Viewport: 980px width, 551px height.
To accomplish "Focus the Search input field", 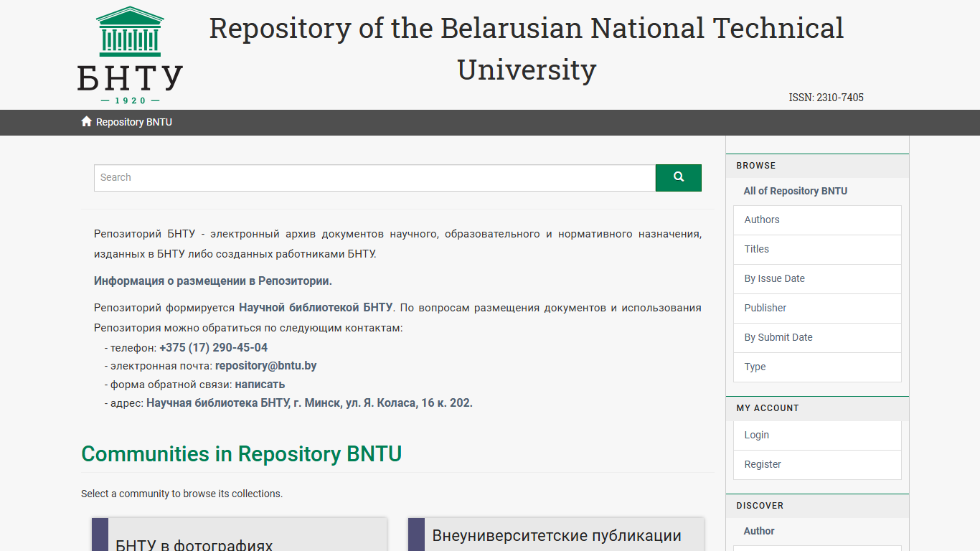I will click(374, 178).
